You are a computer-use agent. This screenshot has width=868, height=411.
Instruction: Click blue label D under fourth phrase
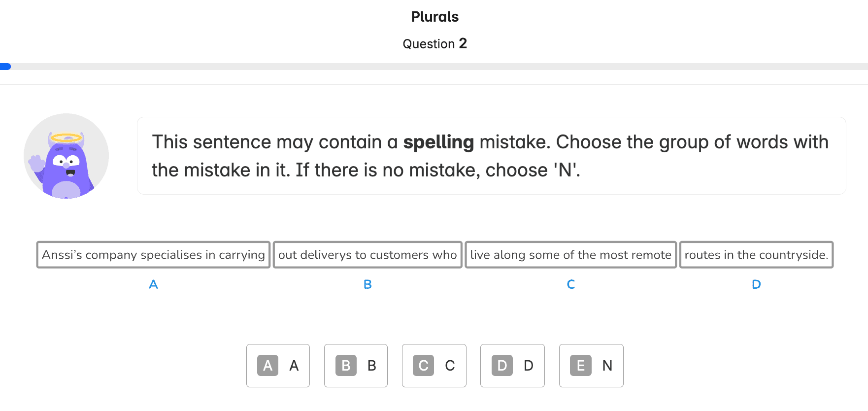756,284
